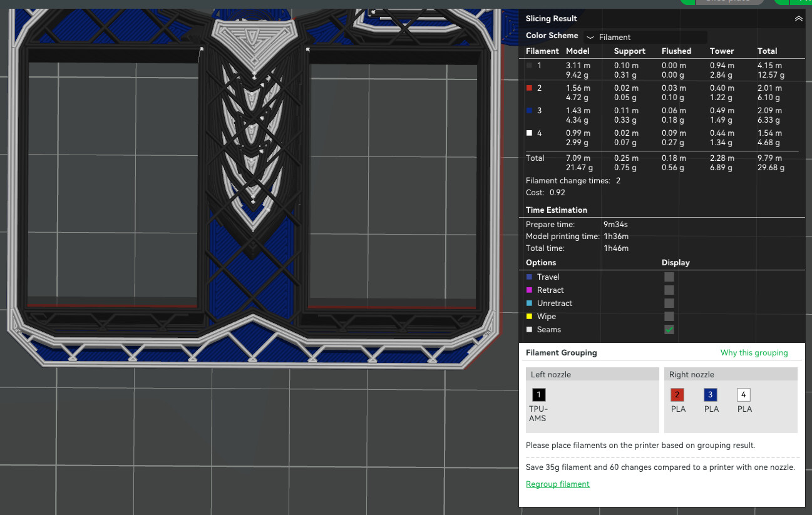
Task: Click the Support column header
Action: tap(629, 51)
